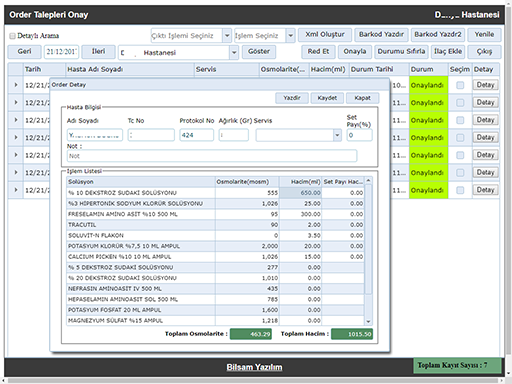Open Detay for the second row

[485, 102]
